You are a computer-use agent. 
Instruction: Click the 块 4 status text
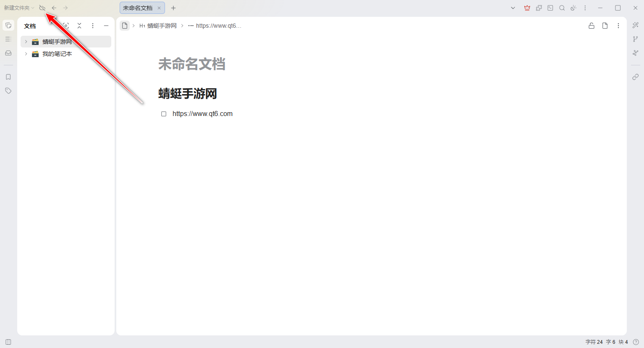[623, 342]
